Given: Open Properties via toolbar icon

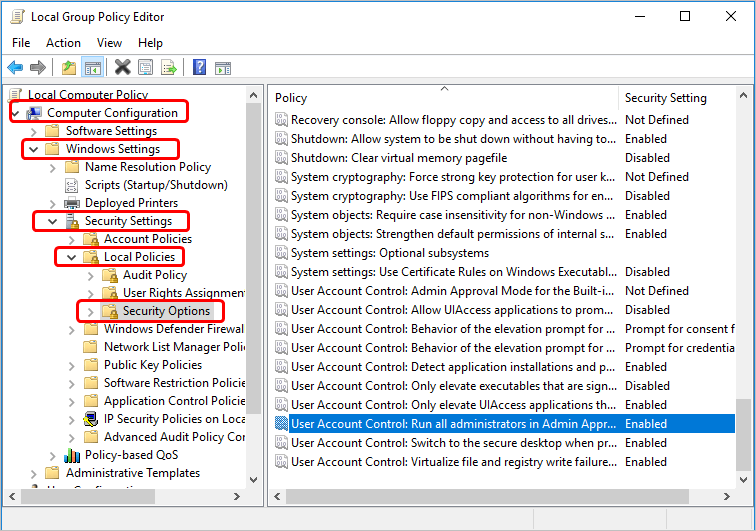Looking at the screenshot, I should point(146,67).
